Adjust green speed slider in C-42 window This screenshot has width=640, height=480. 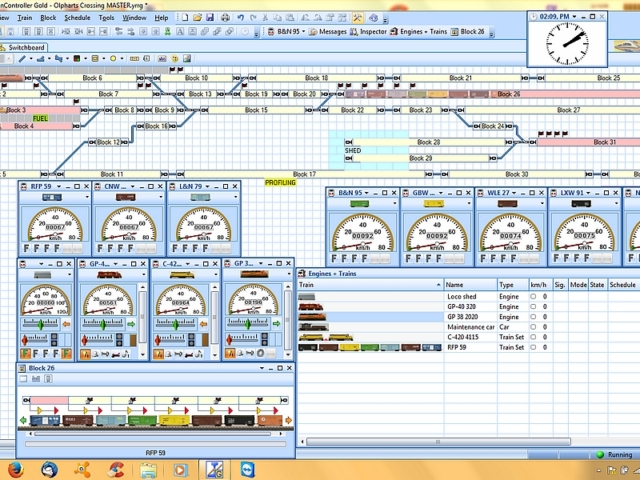click(176, 324)
